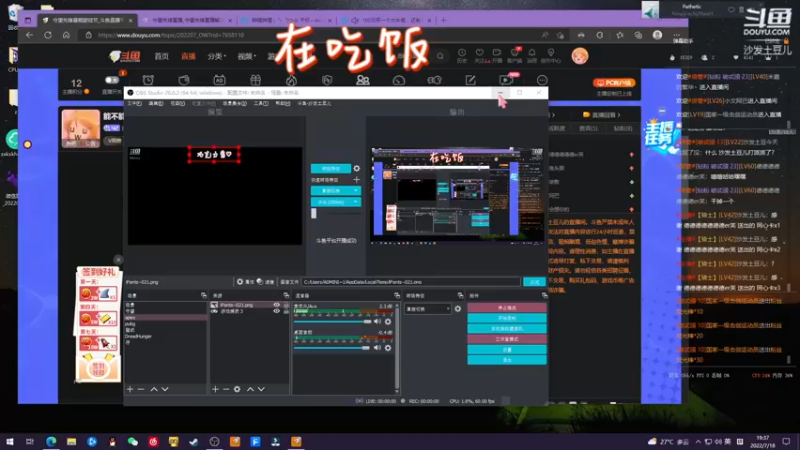Open properties gear for the selected source

[x=245, y=282]
